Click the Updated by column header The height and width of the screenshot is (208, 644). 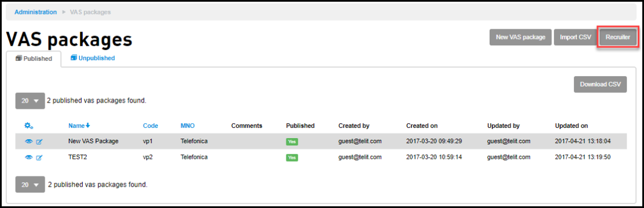(503, 125)
